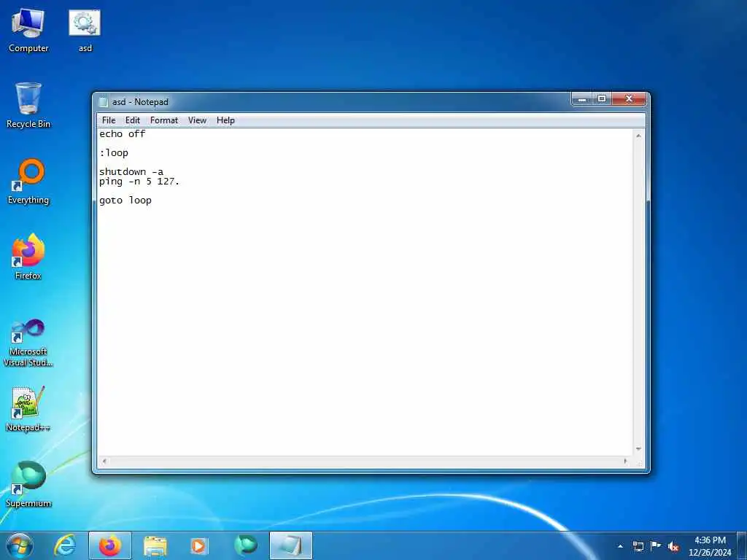Click the 'asd - Notepad' title text
The image size is (747, 560).
coord(140,102)
